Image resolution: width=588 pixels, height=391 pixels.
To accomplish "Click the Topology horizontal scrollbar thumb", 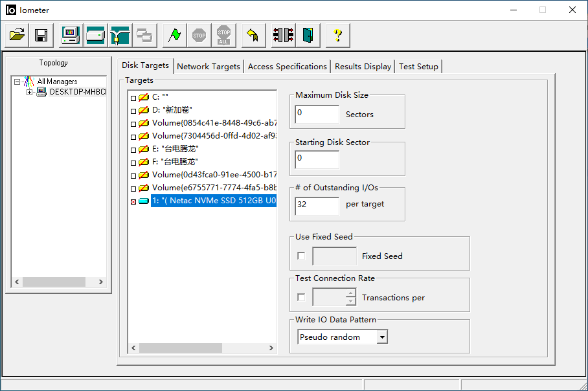I will tap(54, 282).
